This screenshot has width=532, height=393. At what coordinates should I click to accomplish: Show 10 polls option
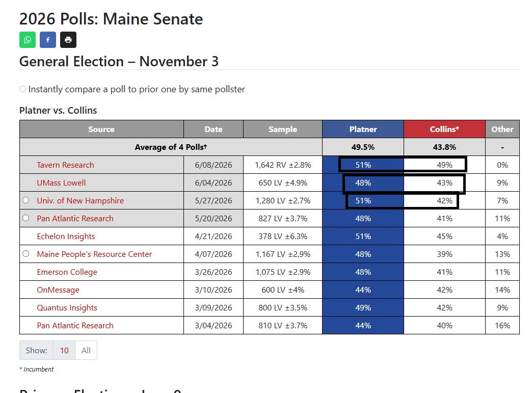pos(64,350)
